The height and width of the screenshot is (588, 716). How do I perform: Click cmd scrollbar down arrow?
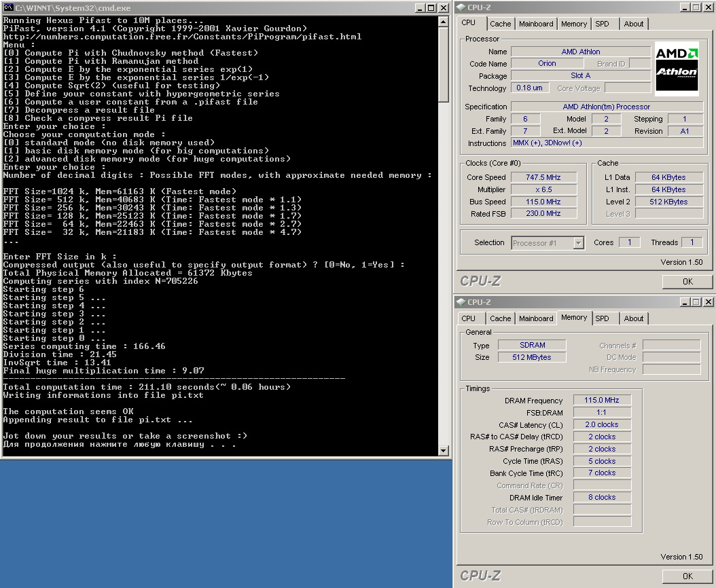[x=443, y=451]
